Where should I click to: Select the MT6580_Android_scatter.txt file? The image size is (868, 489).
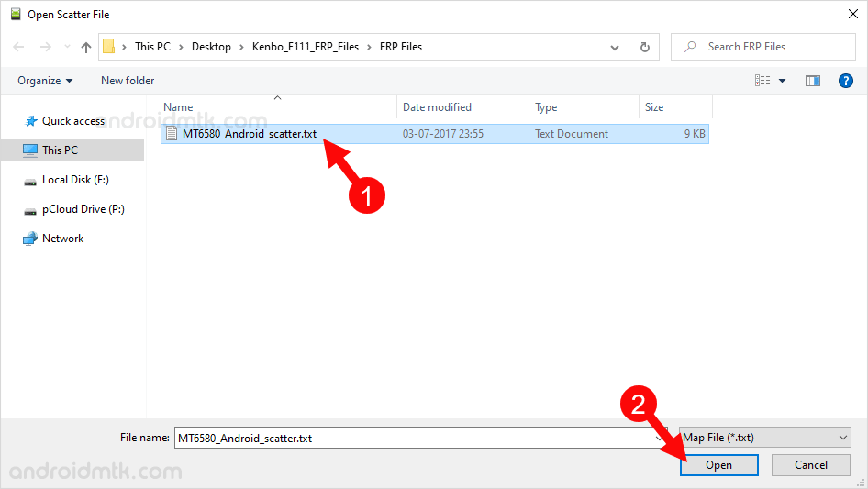(249, 134)
